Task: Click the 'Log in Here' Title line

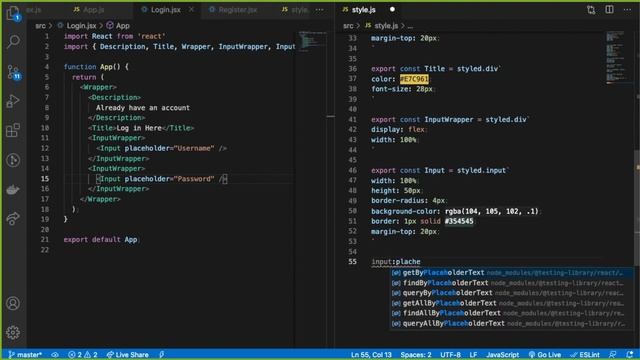Action: tap(141, 128)
